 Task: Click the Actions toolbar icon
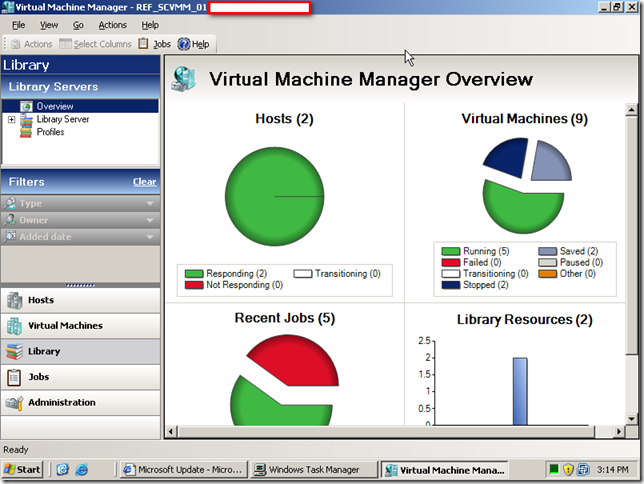tap(16, 44)
